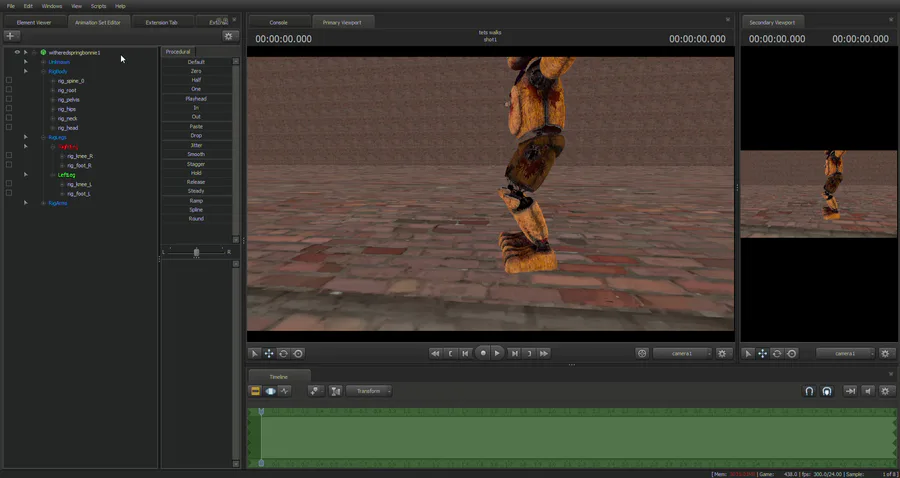Toggle the timeline snap magnet icon
This screenshot has width=900, height=478.
click(809, 391)
